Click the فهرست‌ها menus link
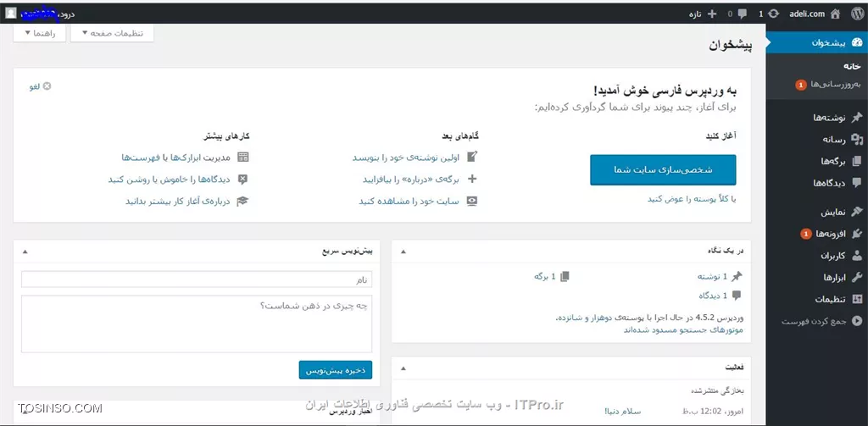 tap(141, 158)
